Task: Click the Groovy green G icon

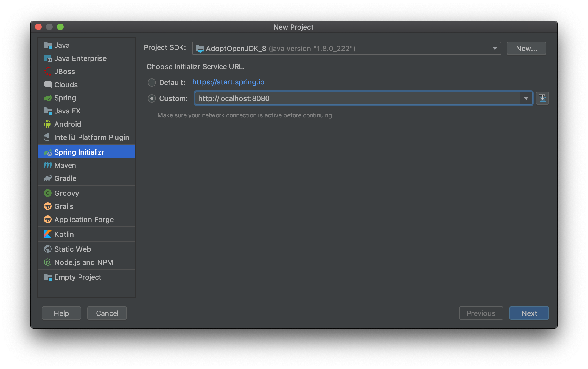Action: tap(48, 193)
